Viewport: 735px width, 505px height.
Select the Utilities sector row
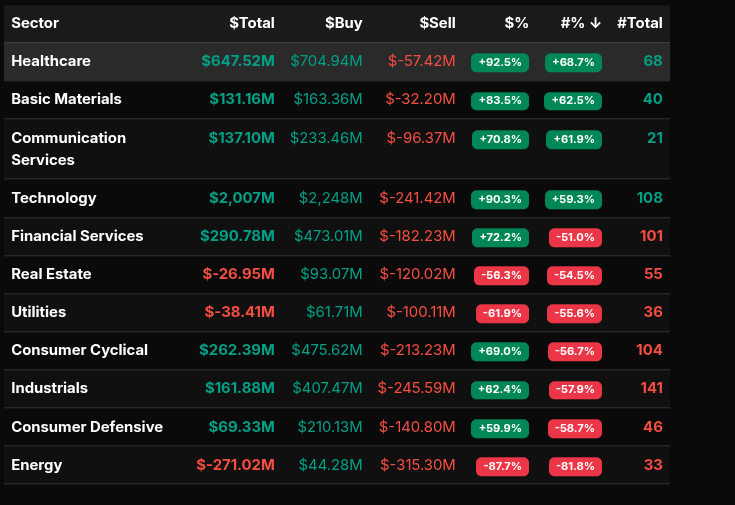point(39,312)
